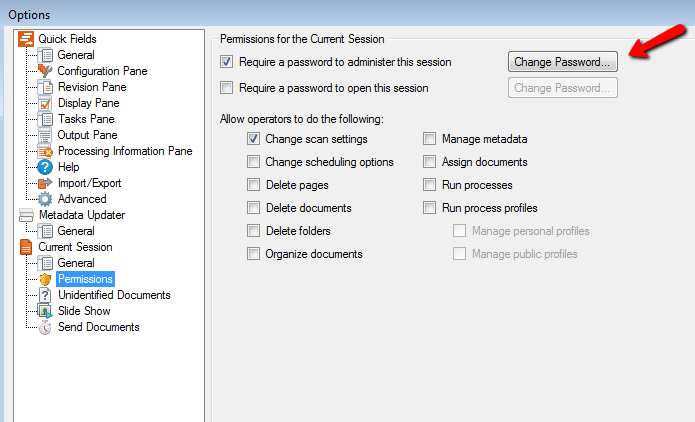
Task: Uncheck Require a password to administer session
Action: pos(226,62)
